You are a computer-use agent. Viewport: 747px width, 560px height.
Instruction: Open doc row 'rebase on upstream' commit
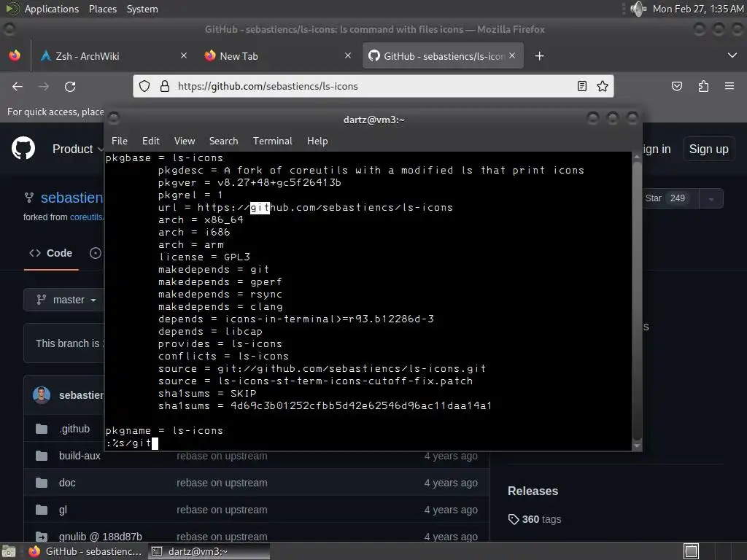(222, 483)
